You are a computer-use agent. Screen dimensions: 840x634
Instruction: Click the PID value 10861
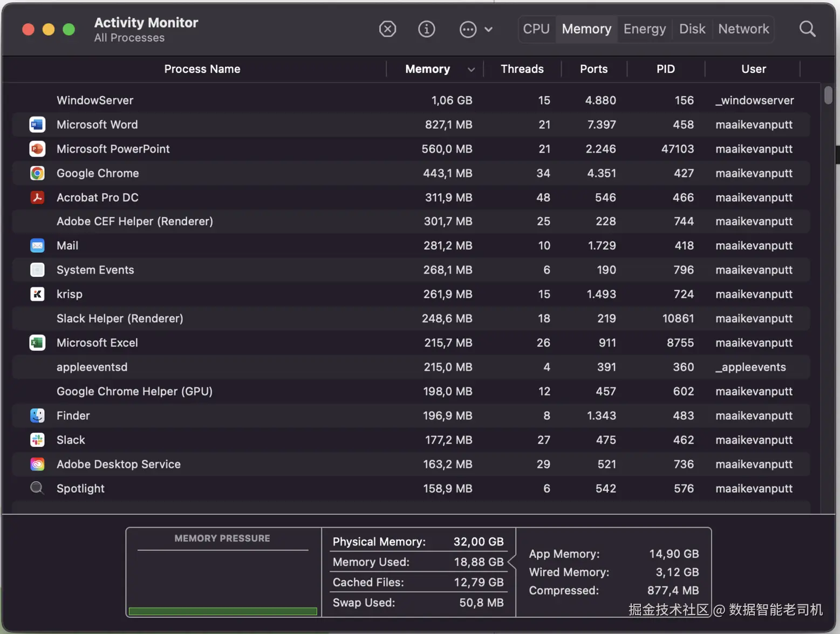click(x=678, y=318)
